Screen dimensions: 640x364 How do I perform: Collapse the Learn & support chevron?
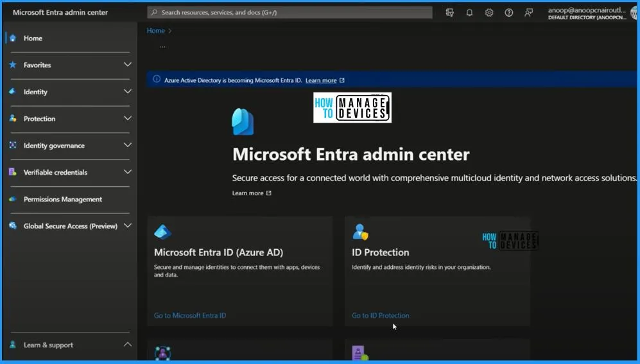coord(128,344)
